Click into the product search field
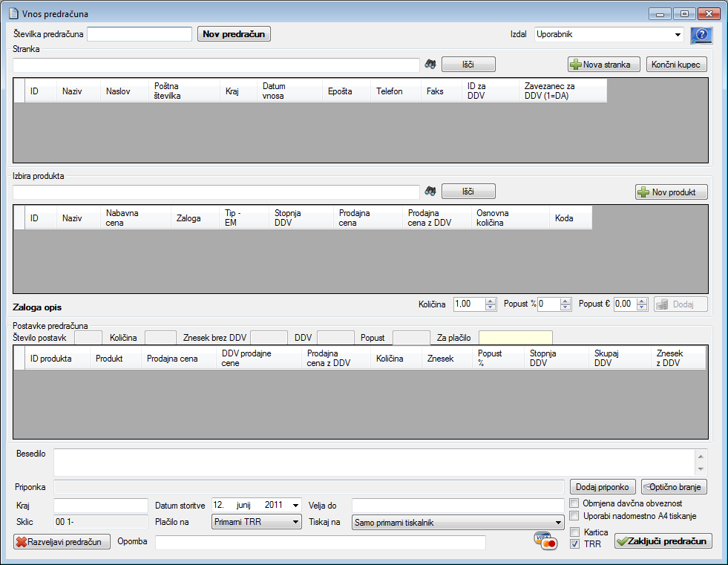The image size is (728, 565). click(x=216, y=192)
